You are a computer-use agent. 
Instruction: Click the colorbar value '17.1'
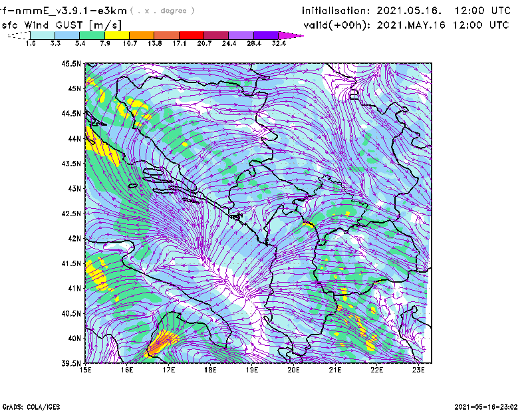180,43
